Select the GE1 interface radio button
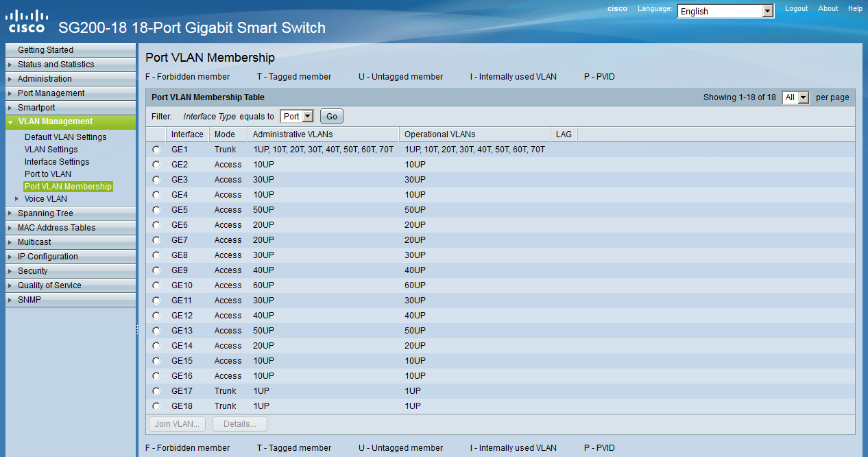The height and width of the screenshot is (457, 868). [x=156, y=150]
